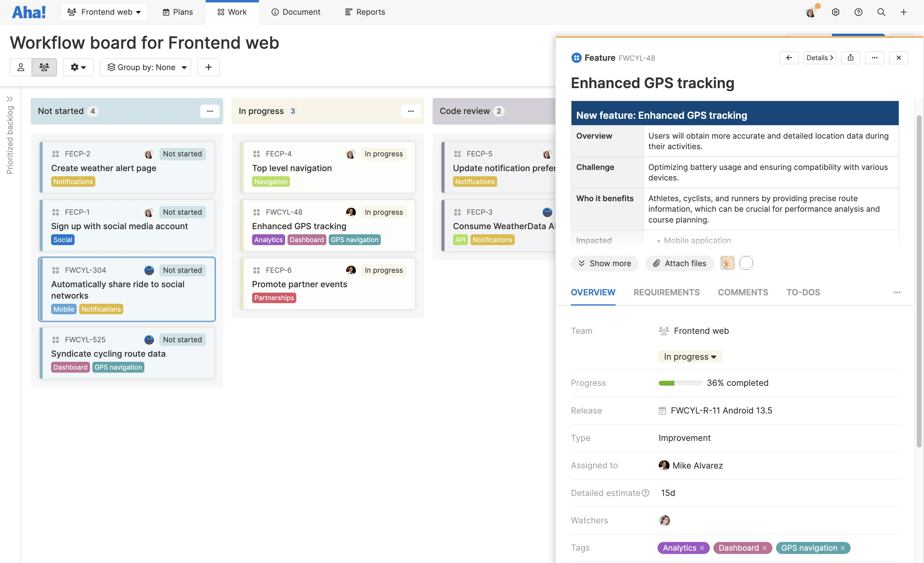Image resolution: width=924 pixels, height=563 pixels.
Task: Open account settings gear in top bar
Action: point(835,12)
